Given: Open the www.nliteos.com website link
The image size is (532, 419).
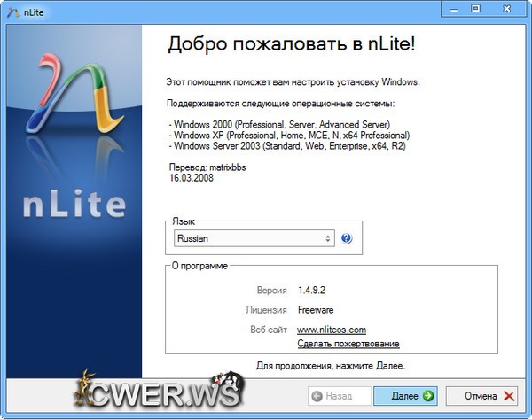Looking at the screenshot, I should pos(331,330).
